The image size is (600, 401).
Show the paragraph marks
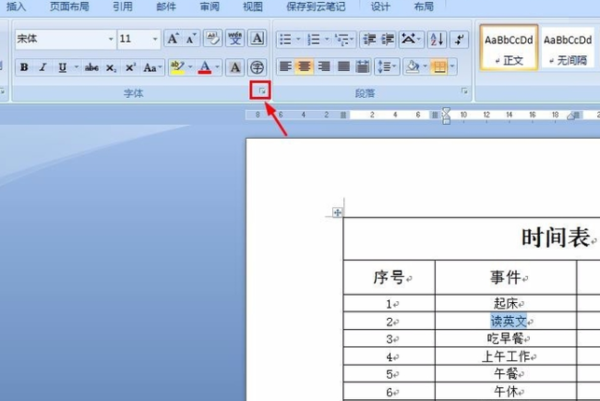pyautogui.click(x=459, y=39)
